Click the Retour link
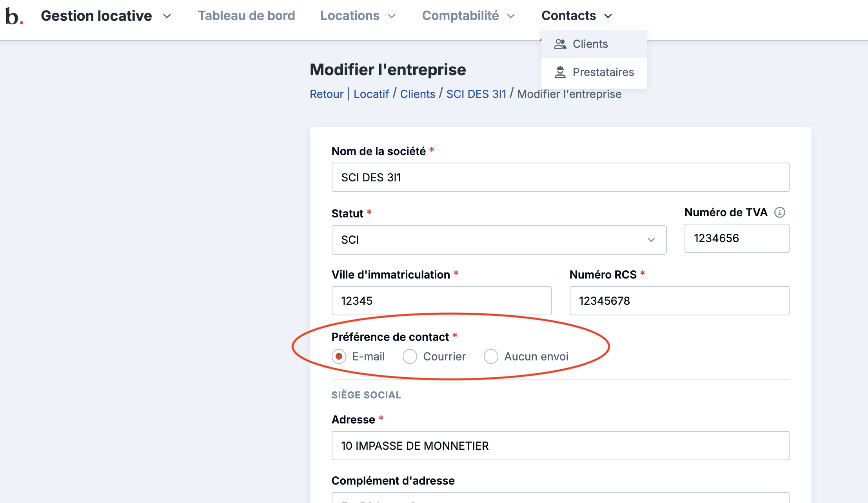 pos(326,94)
